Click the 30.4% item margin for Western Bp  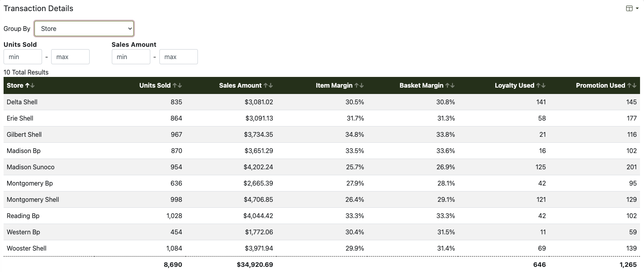pyautogui.click(x=355, y=232)
